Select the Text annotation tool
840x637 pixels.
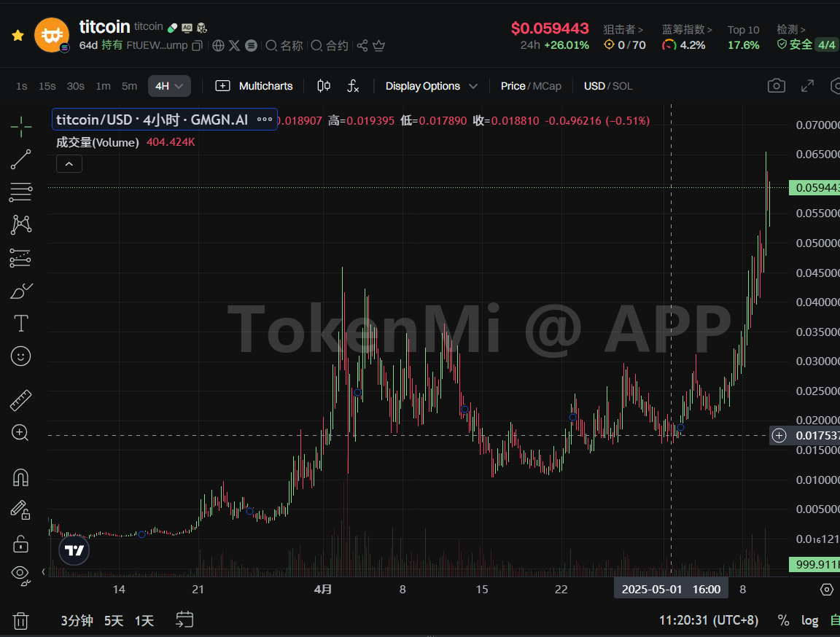coord(21,323)
